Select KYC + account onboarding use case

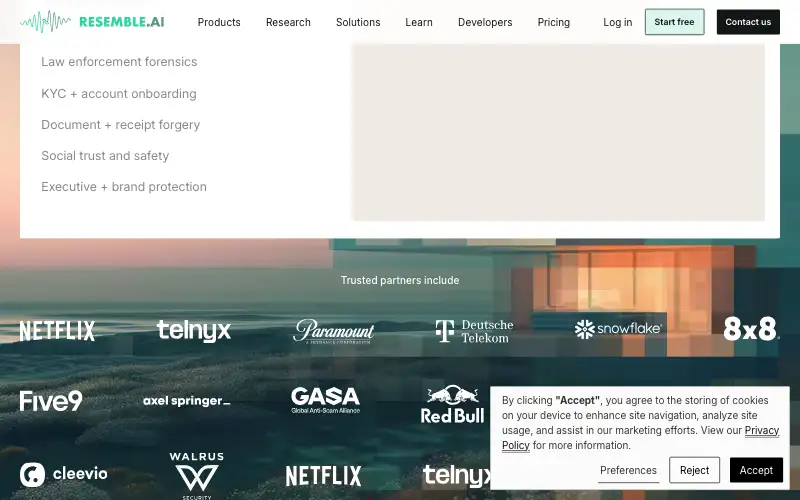(x=119, y=94)
